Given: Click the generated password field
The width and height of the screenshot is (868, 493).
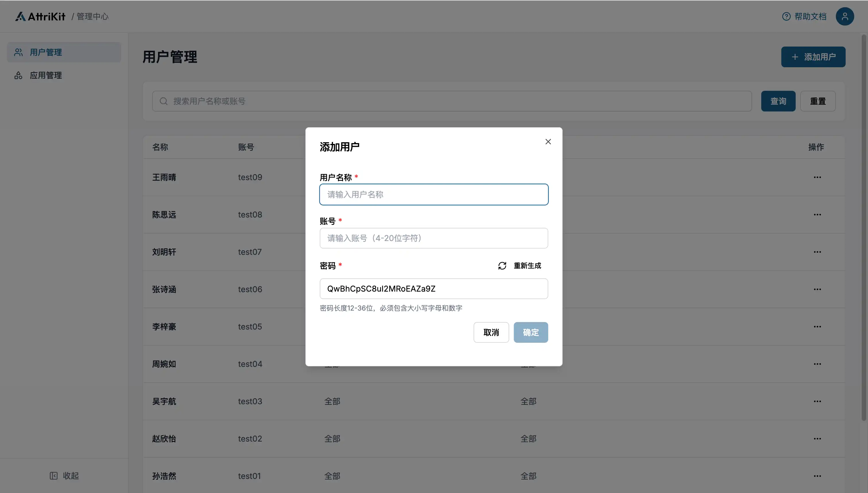Looking at the screenshot, I should [434, 289].
